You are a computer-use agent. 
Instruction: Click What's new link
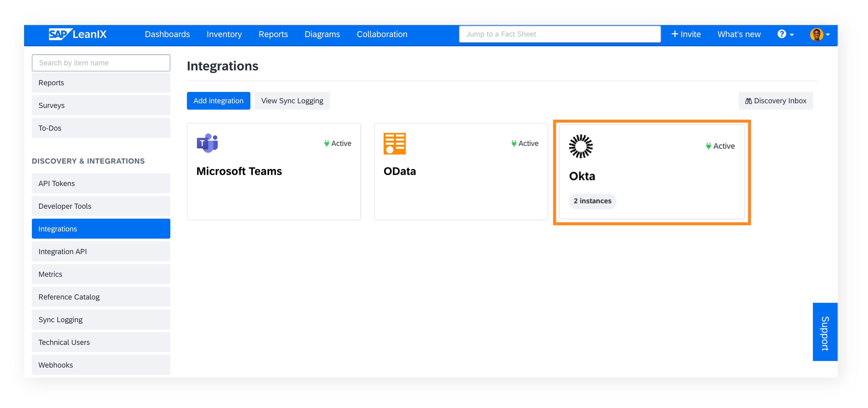click(x=739, y=34)
